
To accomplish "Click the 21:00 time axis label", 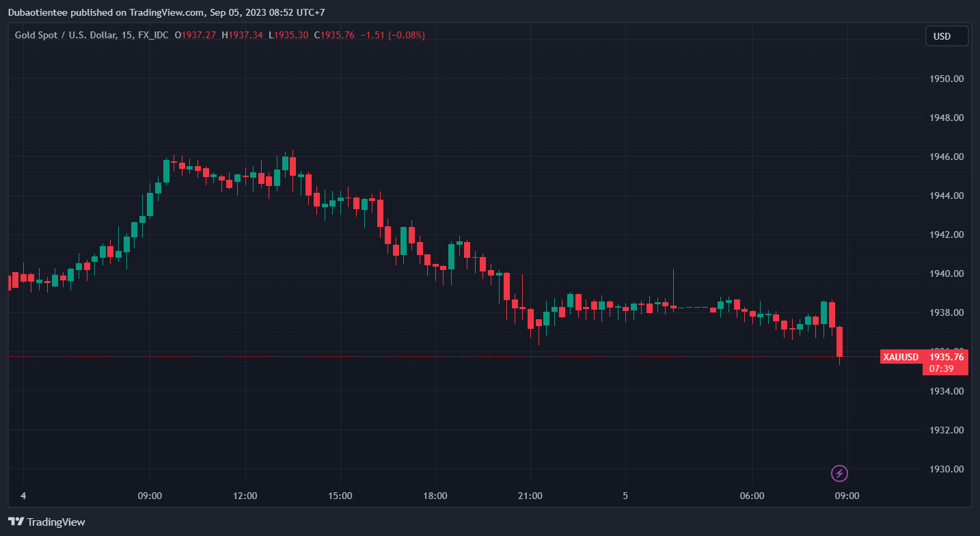I will click(530, 496).
